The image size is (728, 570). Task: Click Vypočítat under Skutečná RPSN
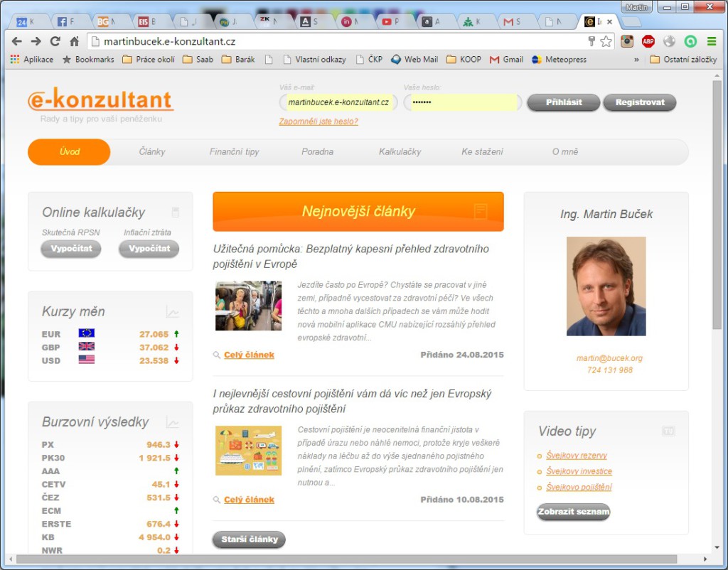click(x=71, y=248)
